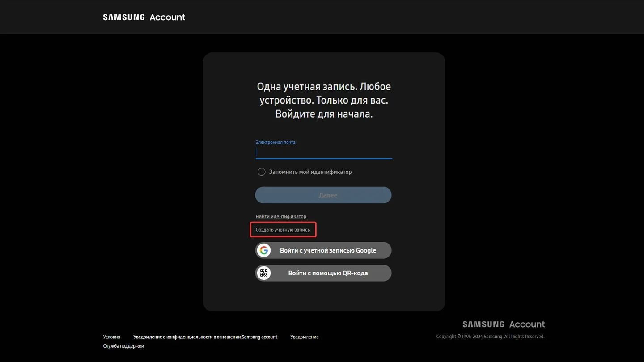The height and width of the screenshot is (362, 644).
Task: Click the Далее button
Action: point(323,195)
